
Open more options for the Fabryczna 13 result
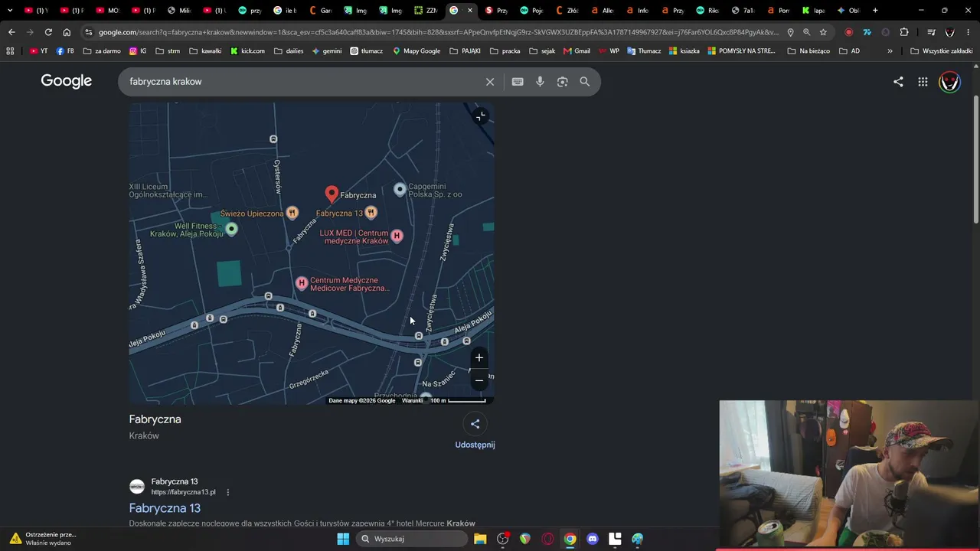click(x=227, y=492)
